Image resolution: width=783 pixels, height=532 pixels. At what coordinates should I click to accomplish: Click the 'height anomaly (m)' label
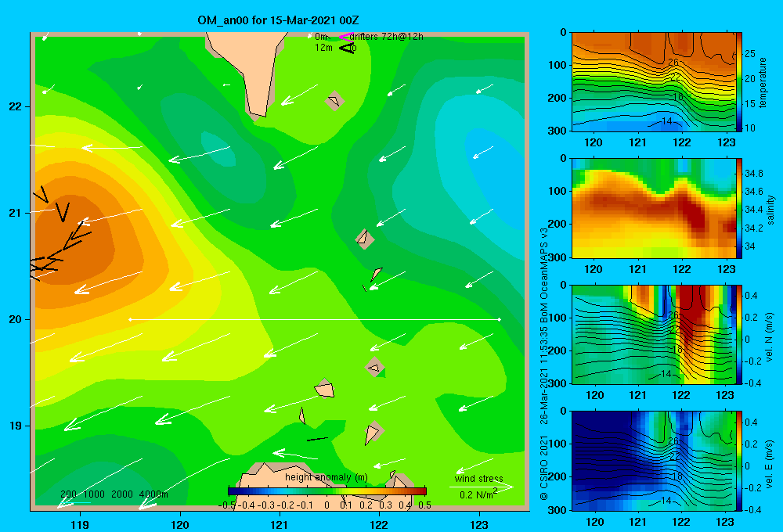(326, 477)
